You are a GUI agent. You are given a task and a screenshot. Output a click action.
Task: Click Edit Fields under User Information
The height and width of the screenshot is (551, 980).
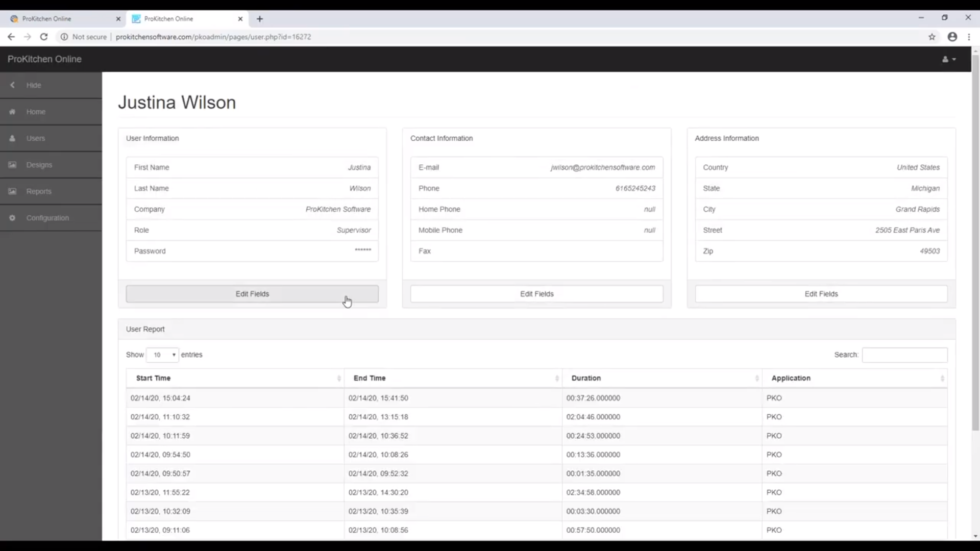[252, 294]
